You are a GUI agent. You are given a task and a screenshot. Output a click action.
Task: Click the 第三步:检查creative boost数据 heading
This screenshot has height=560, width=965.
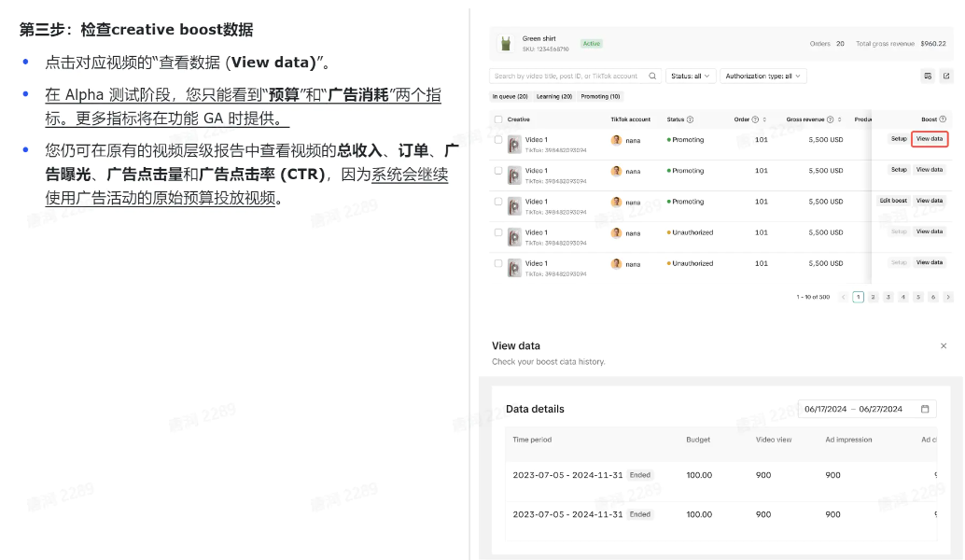point(136,29)
